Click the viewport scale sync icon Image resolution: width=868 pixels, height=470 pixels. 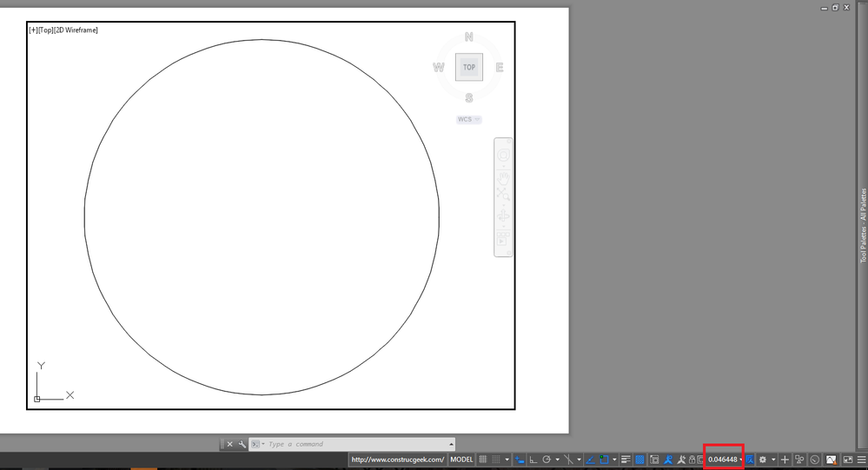click(750, 460)
